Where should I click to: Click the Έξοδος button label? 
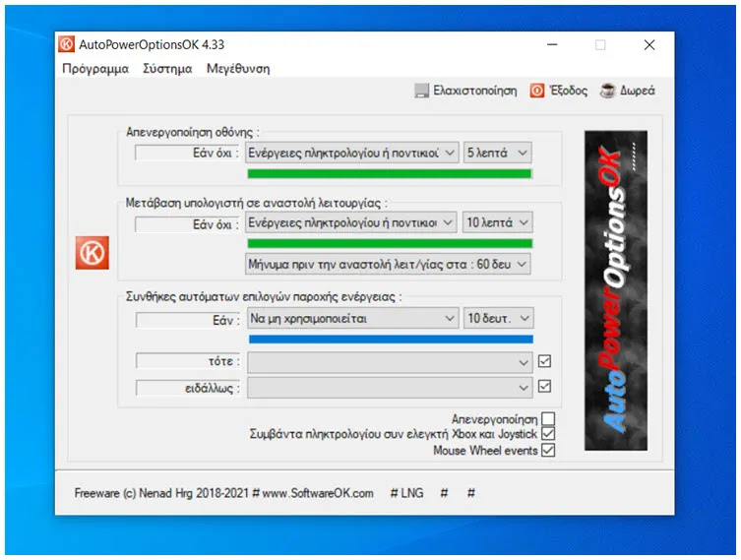568,91
